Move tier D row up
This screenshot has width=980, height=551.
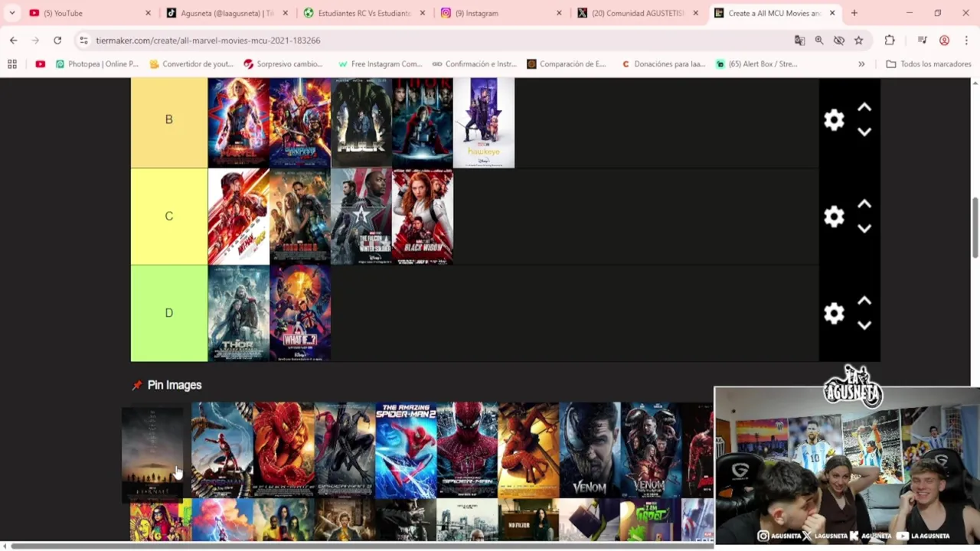click(864, 301)
